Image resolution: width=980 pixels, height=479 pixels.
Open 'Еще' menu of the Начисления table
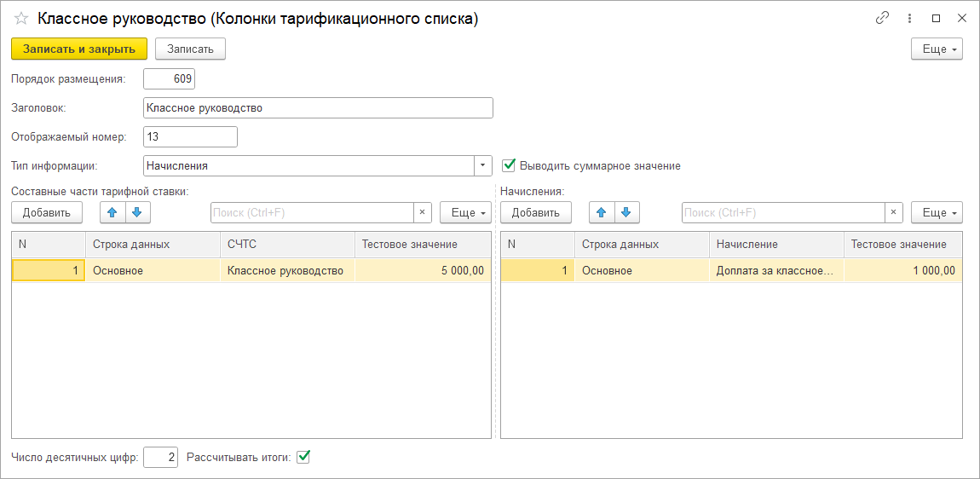coord(937,212)
